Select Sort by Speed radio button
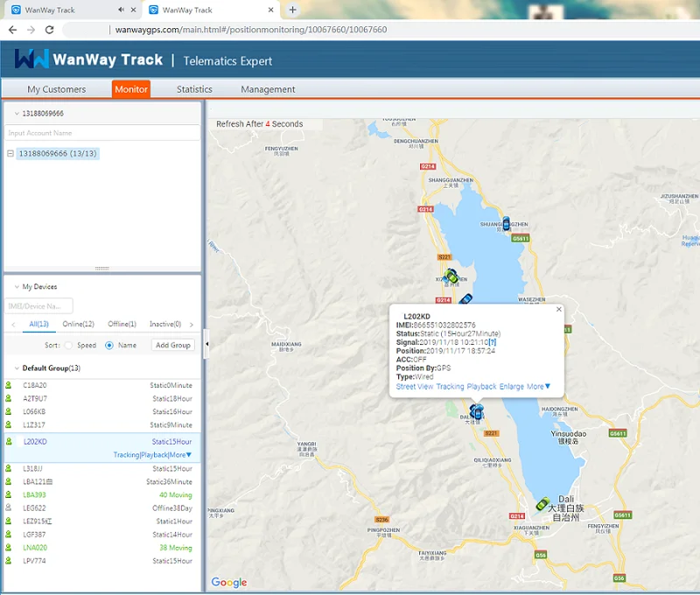The height and width of the screenshot is (595, 700). [68, 345]
